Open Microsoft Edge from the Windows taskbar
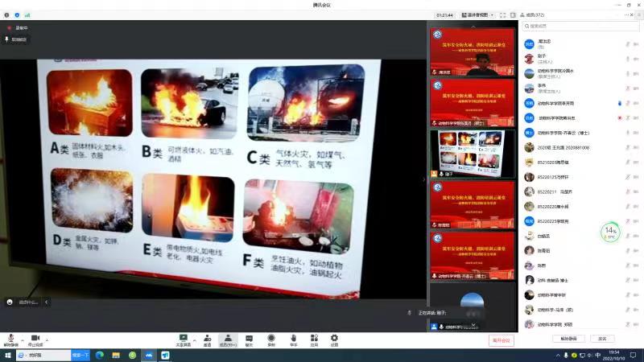 100,355
